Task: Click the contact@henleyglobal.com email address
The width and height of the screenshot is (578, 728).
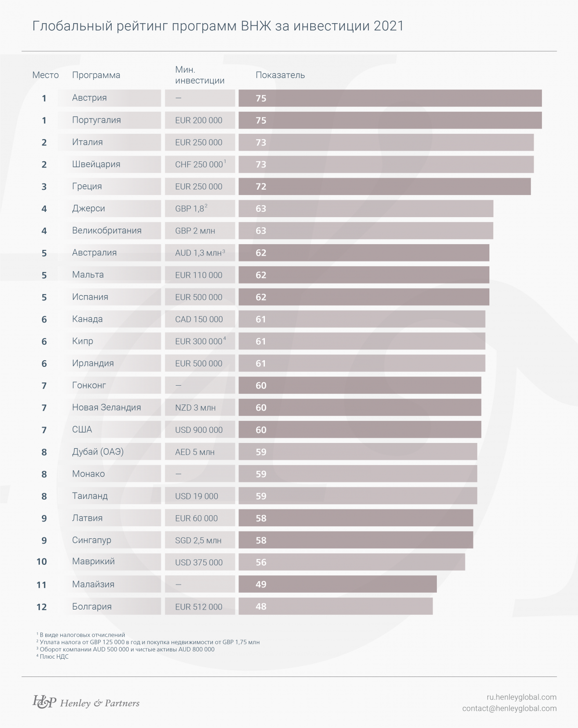Action: coord(509,708)
